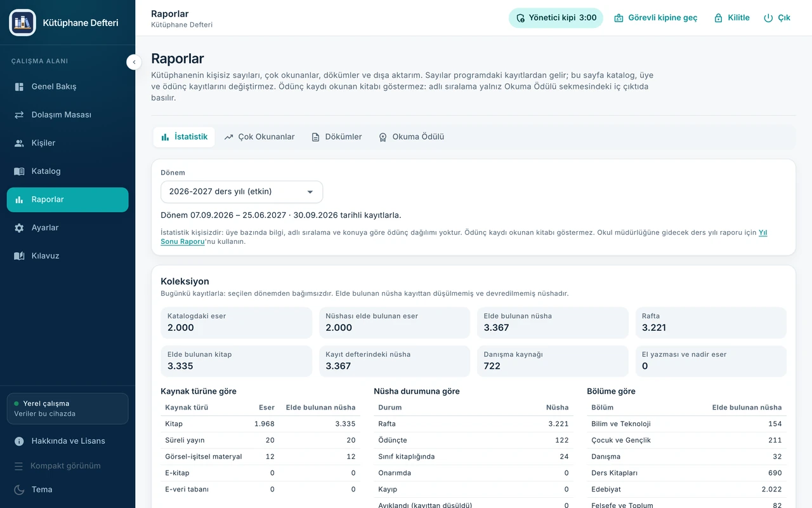812x508 pixels.
Task: Open the Dönem dropdown for 2026-2027 ders yılı
Action: tap(242, 192)
